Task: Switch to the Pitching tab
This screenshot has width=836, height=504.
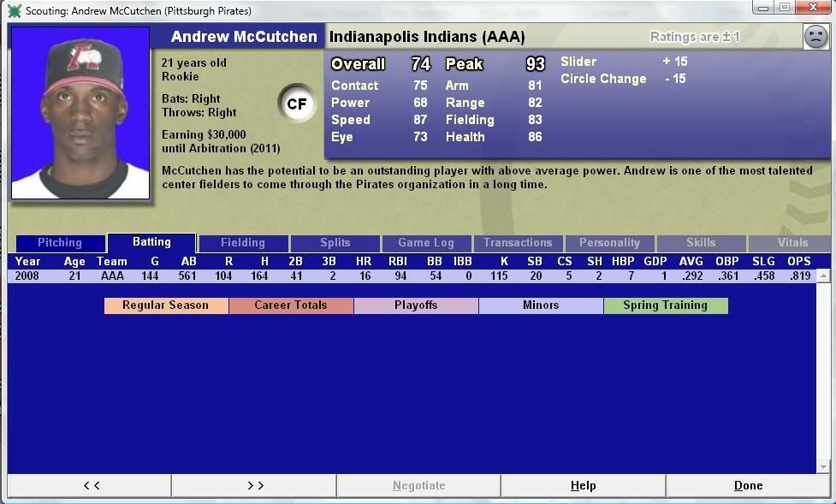Action: point(60,243)
